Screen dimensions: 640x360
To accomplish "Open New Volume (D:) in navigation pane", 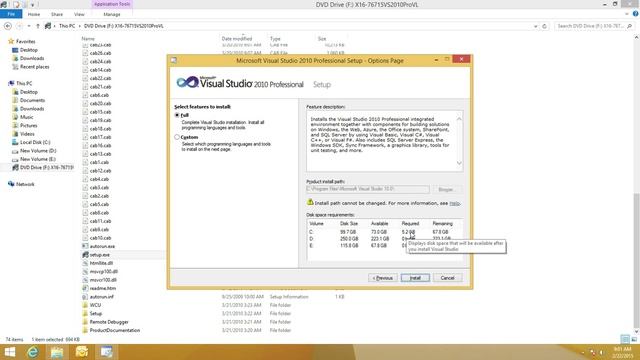I will click(38, 151).
